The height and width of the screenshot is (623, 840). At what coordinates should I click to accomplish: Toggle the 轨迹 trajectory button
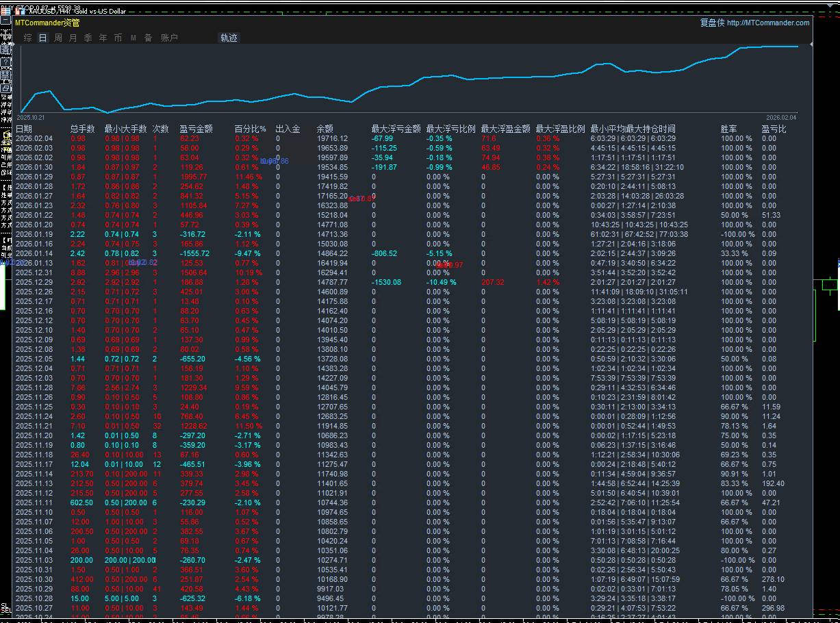point(229,38)
